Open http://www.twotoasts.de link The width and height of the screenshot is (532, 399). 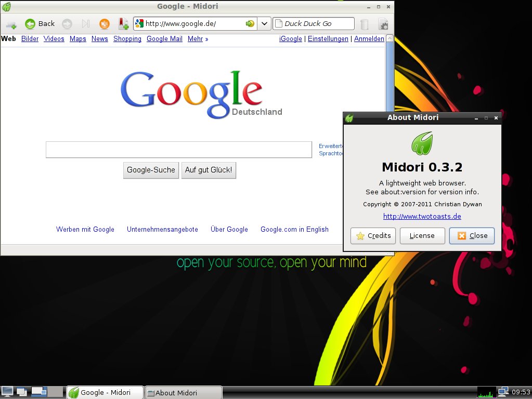click(422, 216)
